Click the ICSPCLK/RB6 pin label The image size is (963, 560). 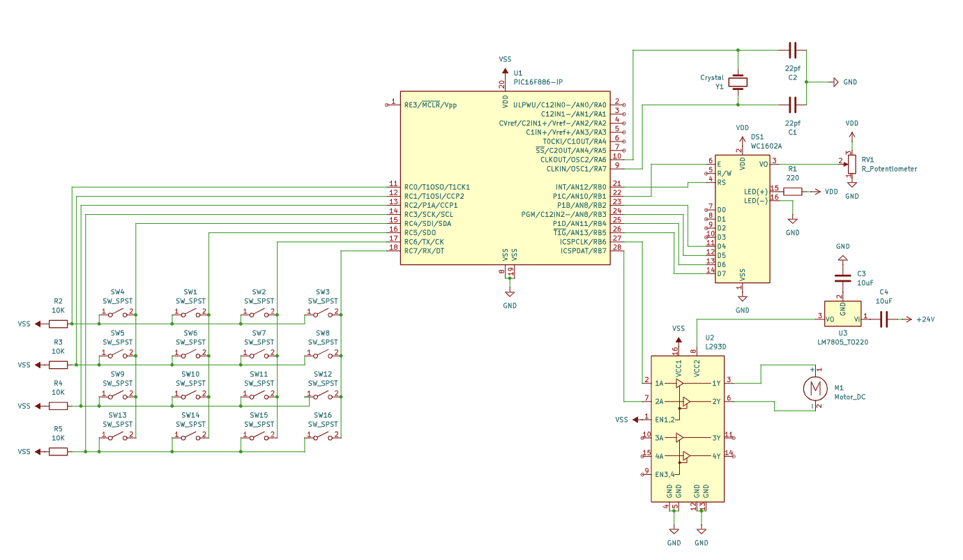tap(584, 241)
